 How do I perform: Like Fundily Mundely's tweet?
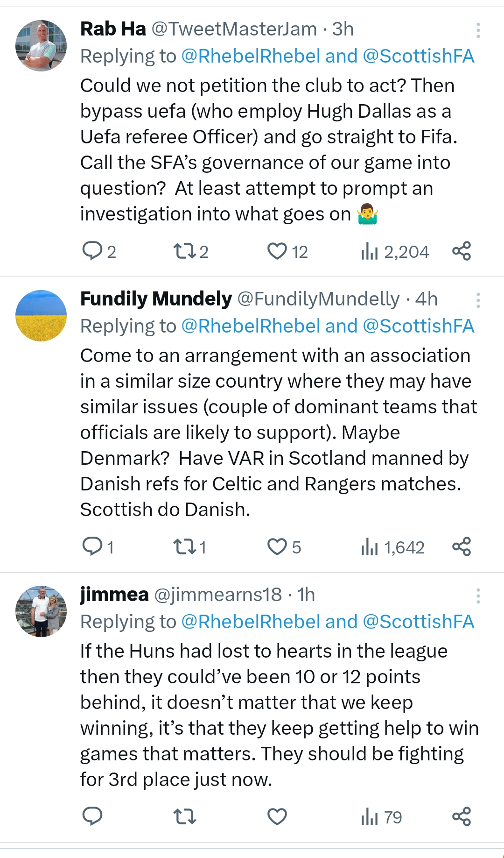tap(277, 546)
